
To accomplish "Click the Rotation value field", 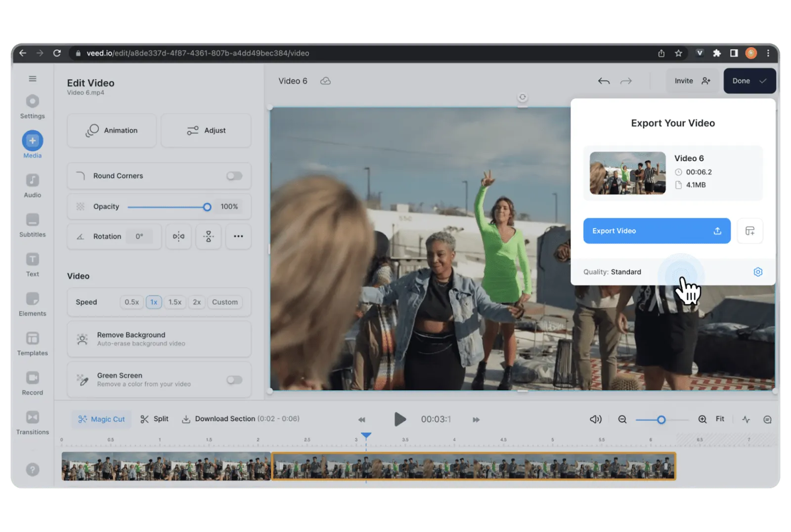I will coord(139,237).
